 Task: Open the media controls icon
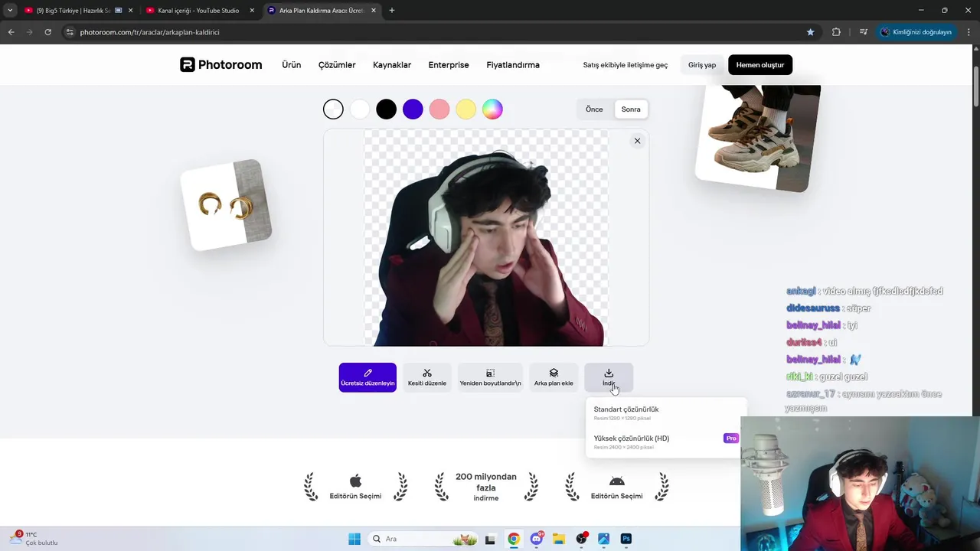(863, 32)
